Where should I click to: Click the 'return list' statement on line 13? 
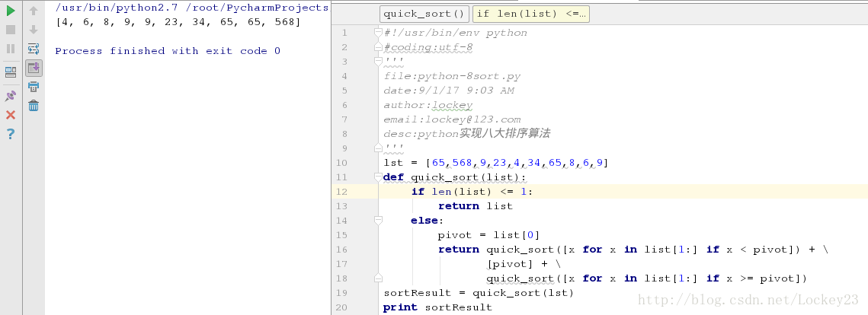click(476, 205)
